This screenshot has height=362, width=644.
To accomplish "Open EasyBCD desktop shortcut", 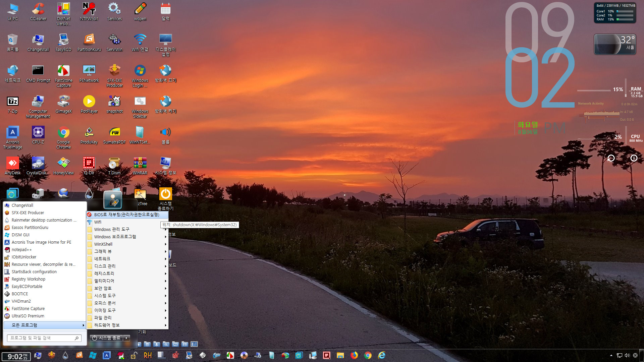I will 63,43.
